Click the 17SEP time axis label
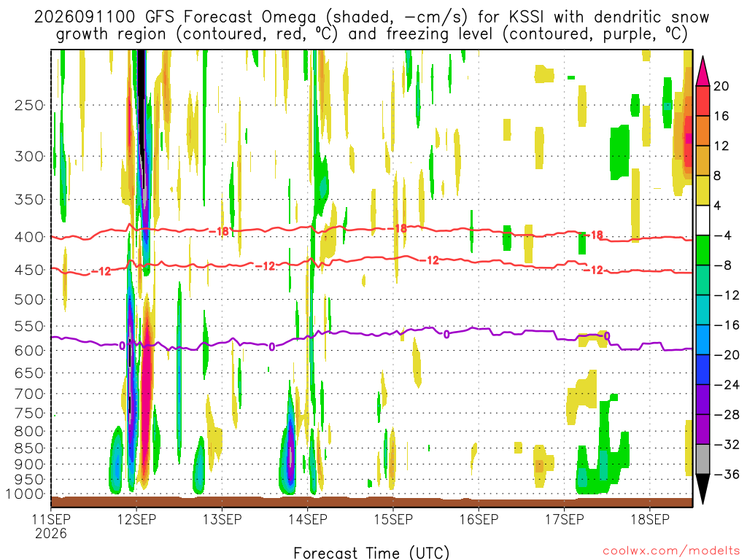This screenshot has height=560, width=747. click(564, 519)
